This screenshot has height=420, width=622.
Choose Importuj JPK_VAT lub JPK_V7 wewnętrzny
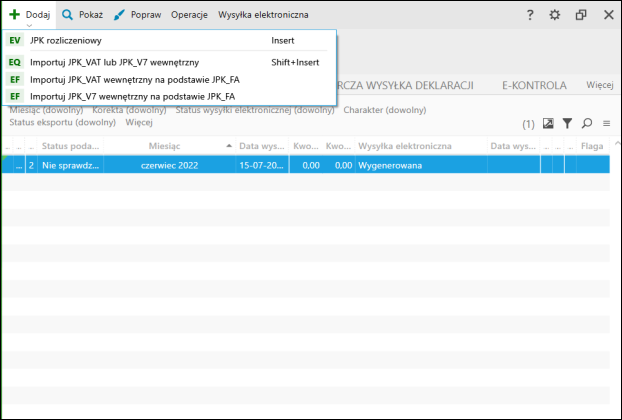[169, 62]
